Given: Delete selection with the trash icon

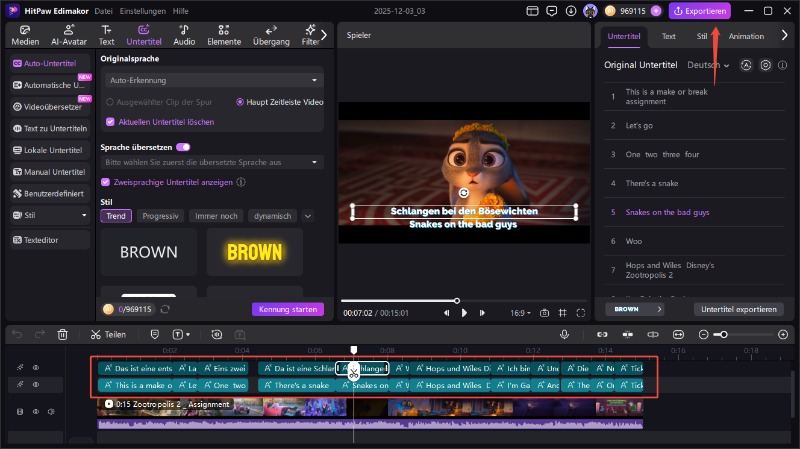Looking at the screenshot, I should 63,335.
